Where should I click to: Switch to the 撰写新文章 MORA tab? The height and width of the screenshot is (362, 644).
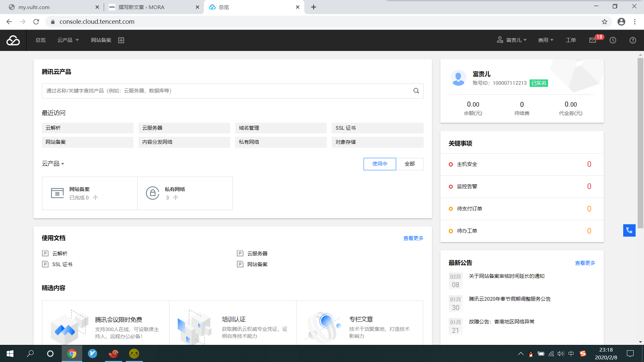click(154, 7)
